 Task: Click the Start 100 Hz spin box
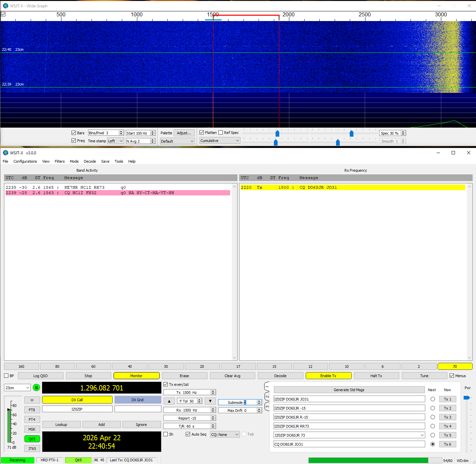pos(141,133)
